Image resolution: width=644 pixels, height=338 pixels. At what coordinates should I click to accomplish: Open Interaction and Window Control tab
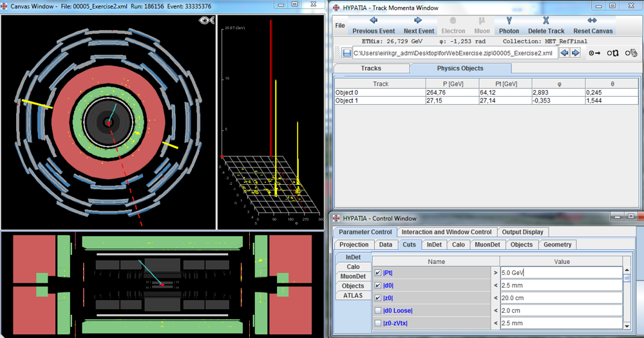click(x=446, y=232)
